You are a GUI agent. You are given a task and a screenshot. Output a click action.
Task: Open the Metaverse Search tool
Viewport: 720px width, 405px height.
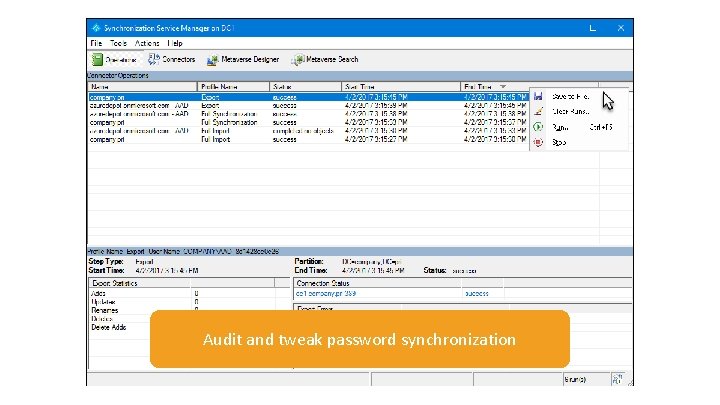(325, 60)
